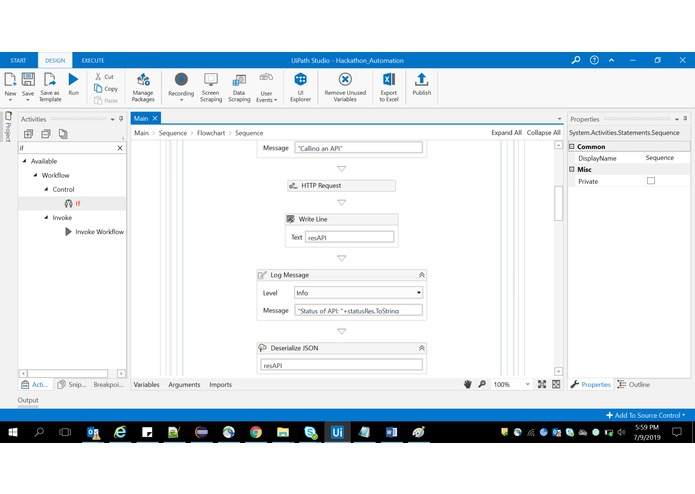Collapse the Log Message activity

(x=422, y=275)
